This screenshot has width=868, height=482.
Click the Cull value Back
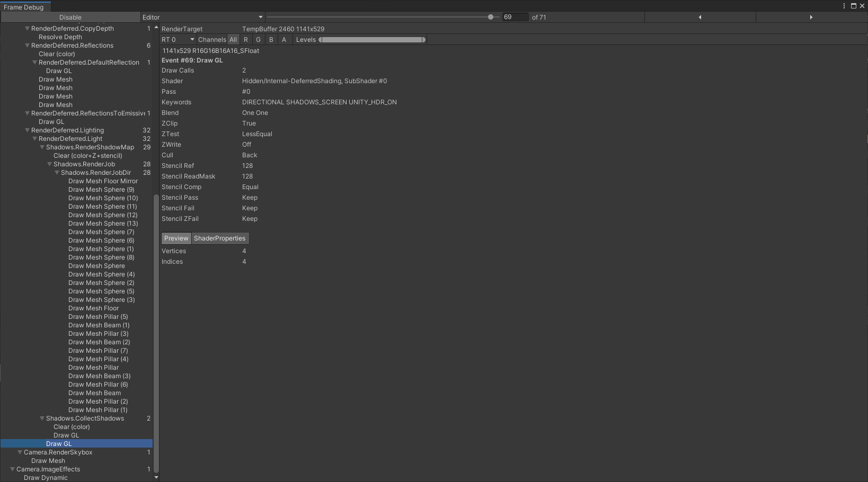point(250,155)
